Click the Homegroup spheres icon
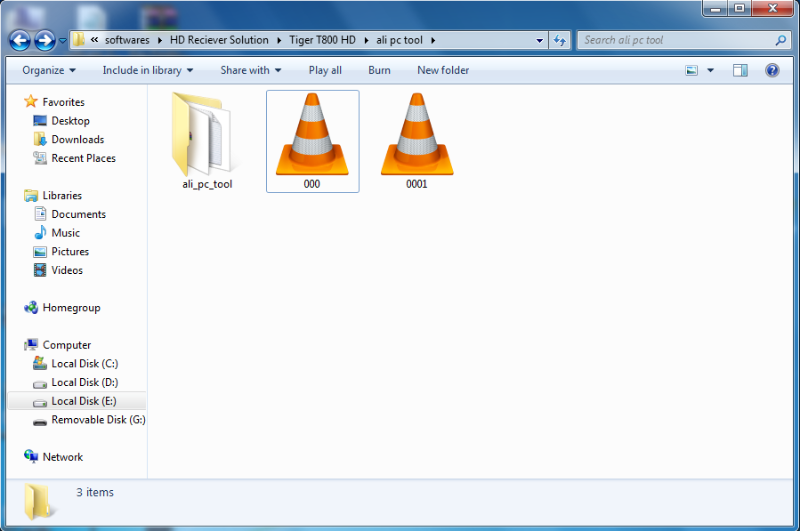Image resolution: width=800 pixels, height=531 pixels. tap(31, 307)
